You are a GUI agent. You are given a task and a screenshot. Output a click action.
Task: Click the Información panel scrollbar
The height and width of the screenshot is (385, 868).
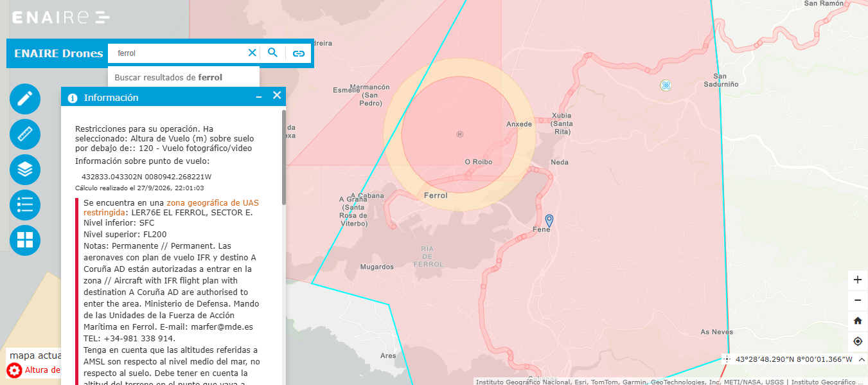click(283, 157)
